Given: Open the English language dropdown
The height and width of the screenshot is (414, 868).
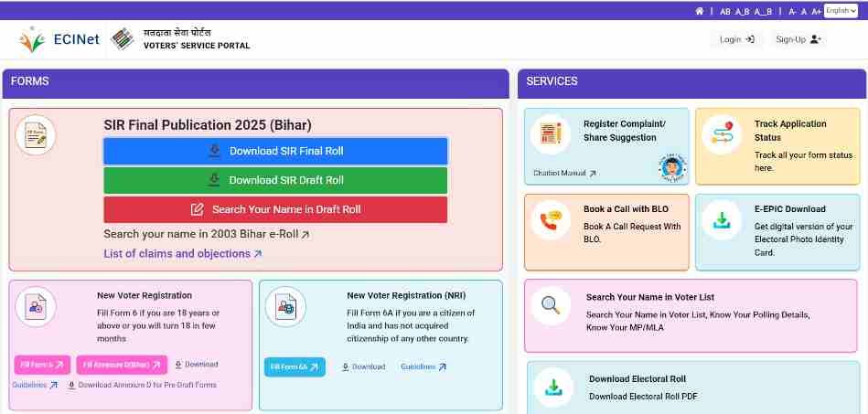Looking at the screenshot, I should pyautogui.click(x=841, y=11).
